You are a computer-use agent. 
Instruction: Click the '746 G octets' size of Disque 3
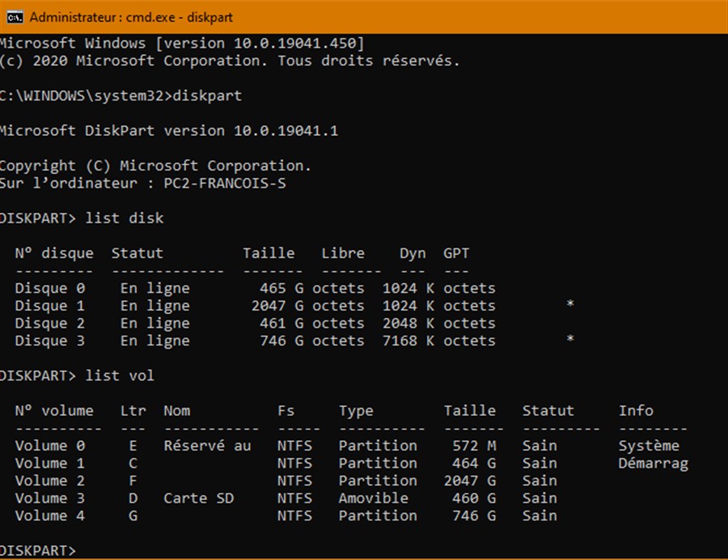point(312,341)
